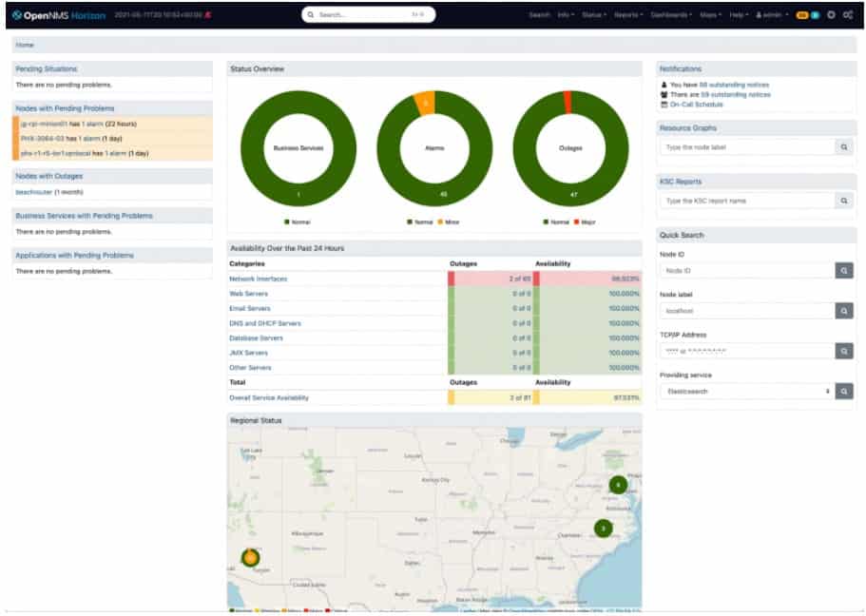Viewport: 866px width, 616px height.
Task: Click the green cluster marker labeled 4 on map
Action: click(618, 486)
